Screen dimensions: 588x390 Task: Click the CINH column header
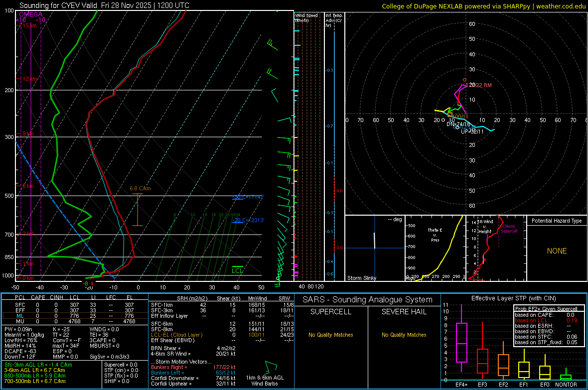(57, 297)
